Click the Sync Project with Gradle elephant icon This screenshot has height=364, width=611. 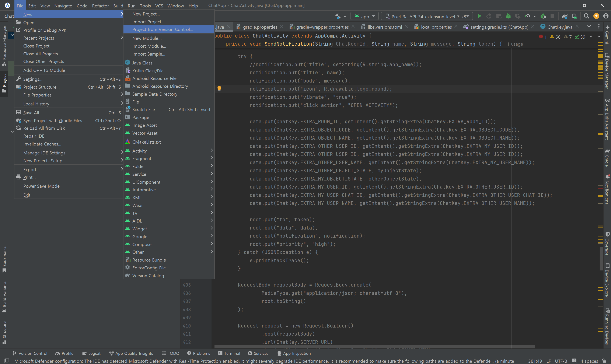pos(565,16)
